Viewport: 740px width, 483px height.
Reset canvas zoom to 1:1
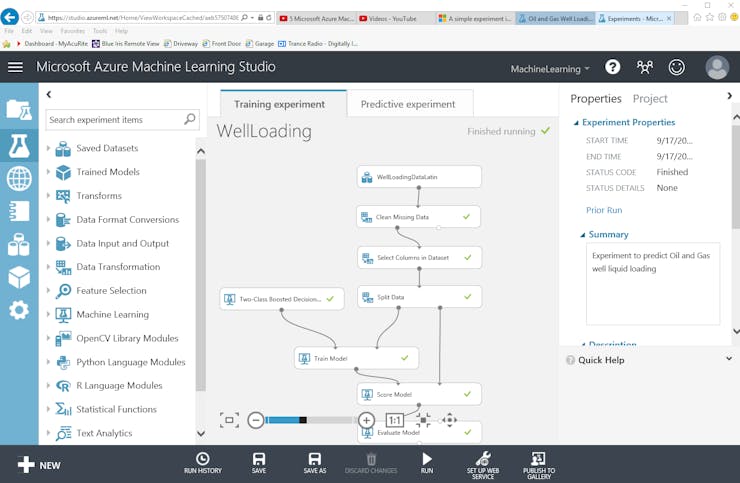pyautogui.click(x=395, y=420)
